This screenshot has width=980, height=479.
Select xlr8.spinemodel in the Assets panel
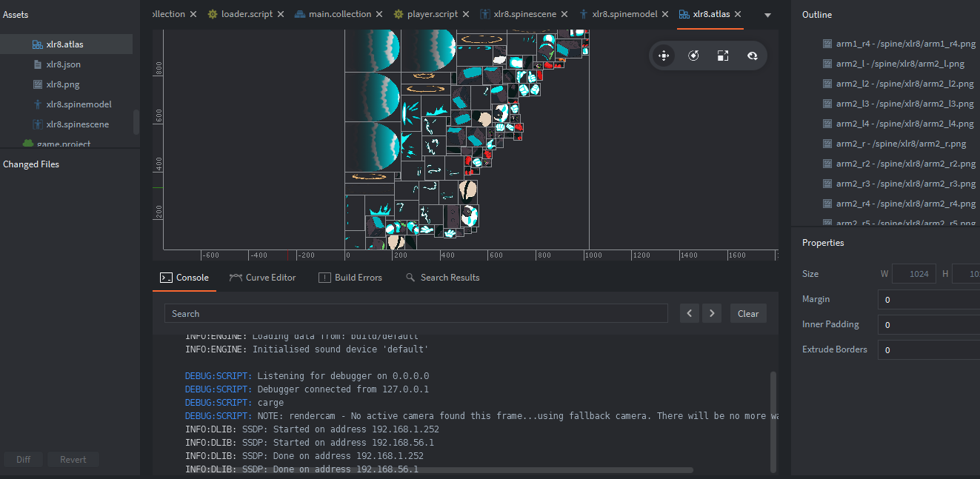[x=79, y=104]
